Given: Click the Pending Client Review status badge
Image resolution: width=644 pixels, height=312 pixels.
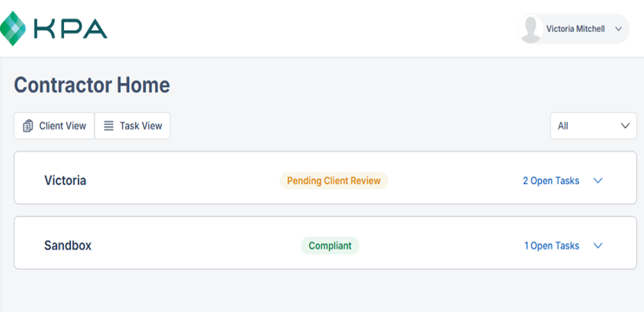Looking at the screenshot, I should 334,181.
